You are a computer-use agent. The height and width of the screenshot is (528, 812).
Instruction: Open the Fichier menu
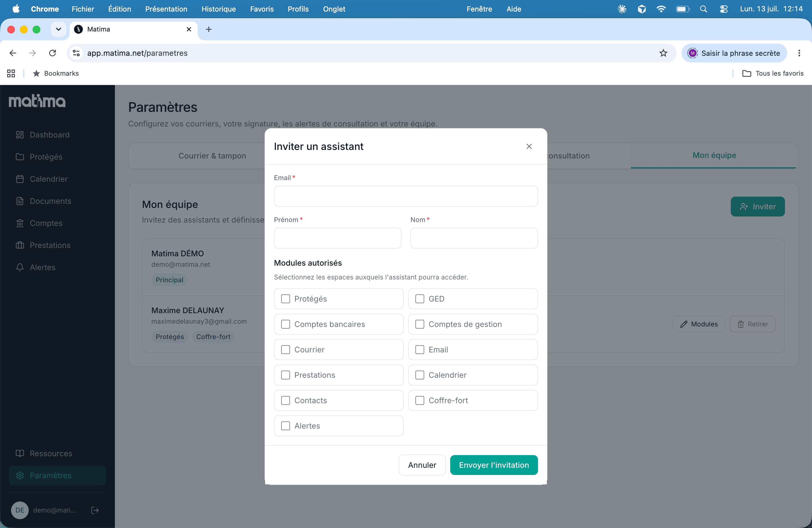(x=83, y=9)
